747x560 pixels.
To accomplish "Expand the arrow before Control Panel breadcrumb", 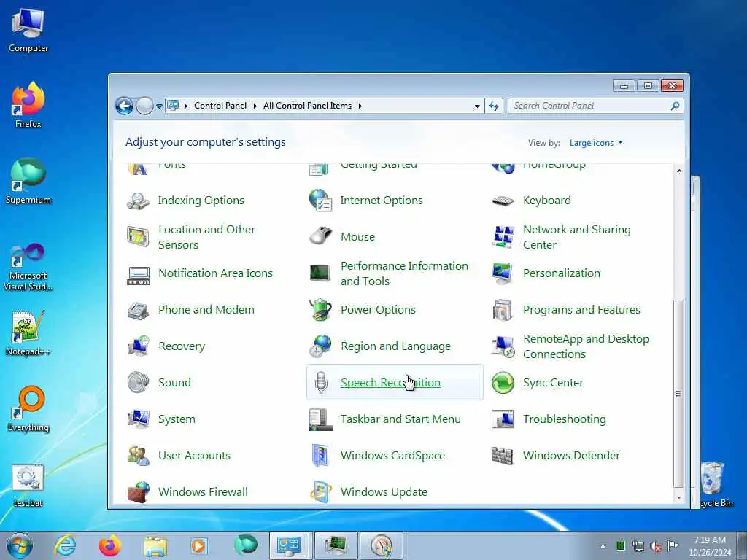I will click(186, 106).
